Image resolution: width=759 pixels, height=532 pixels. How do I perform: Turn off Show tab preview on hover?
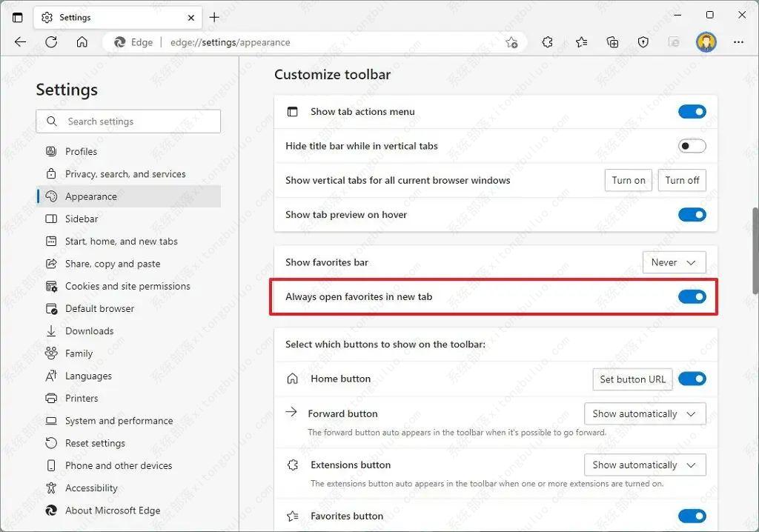pos(692,214)
